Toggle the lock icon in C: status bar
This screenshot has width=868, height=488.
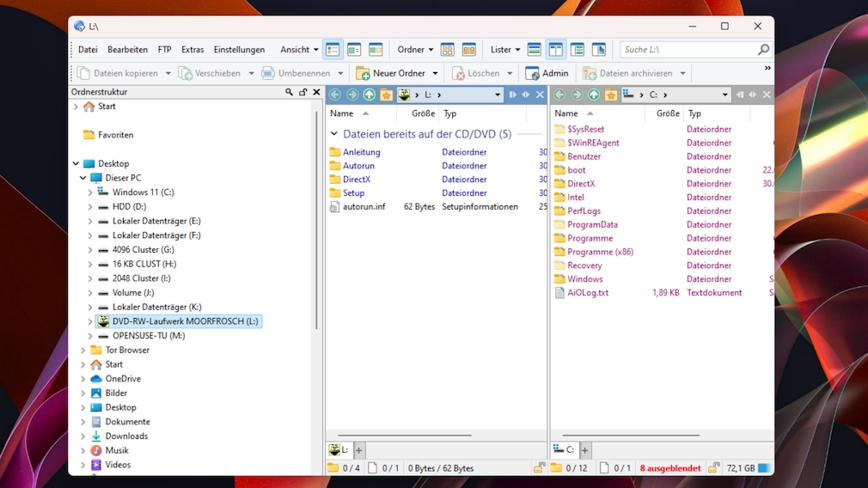click(714, 468)
